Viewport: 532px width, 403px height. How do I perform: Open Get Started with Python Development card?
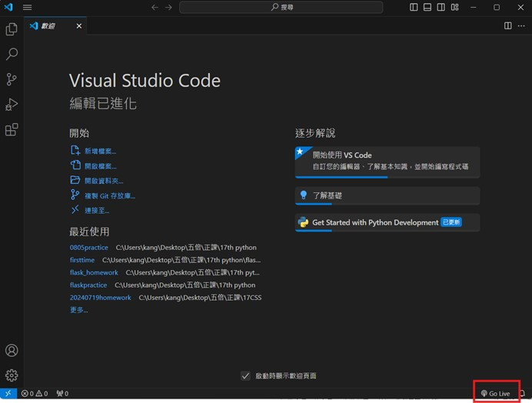[387, 223]
